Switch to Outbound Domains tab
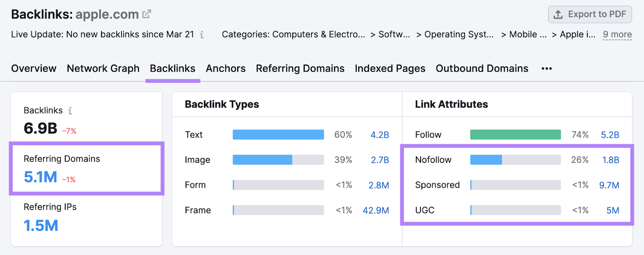This screenshot has width=644, height=255. point(482,69)
